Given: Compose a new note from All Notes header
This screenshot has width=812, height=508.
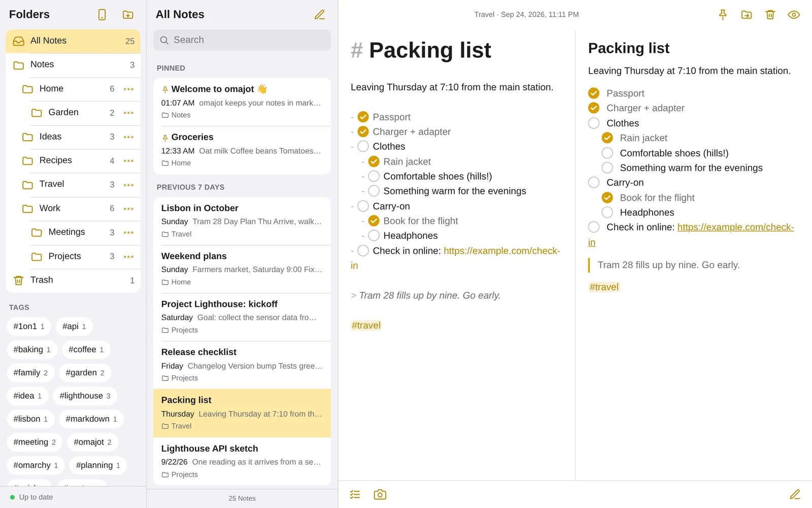Looking at the screenshot, I should [320, 15].
